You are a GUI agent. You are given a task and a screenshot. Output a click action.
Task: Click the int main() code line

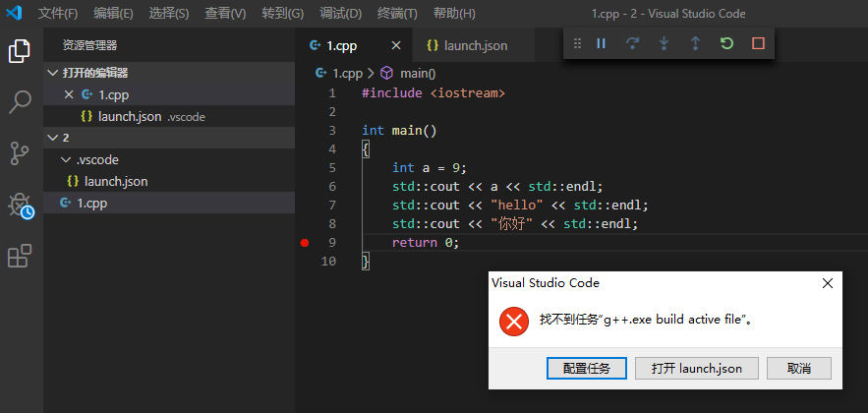[400, 131]
